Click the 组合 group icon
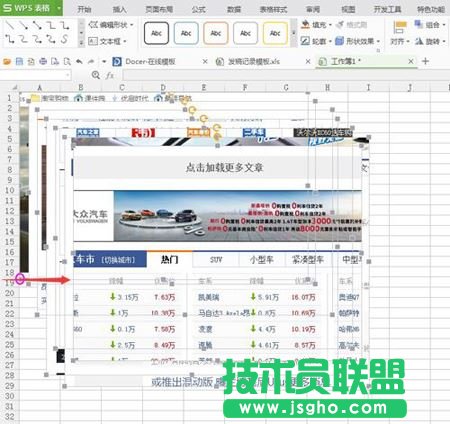The image size is (450, 424). pos(419,24)
